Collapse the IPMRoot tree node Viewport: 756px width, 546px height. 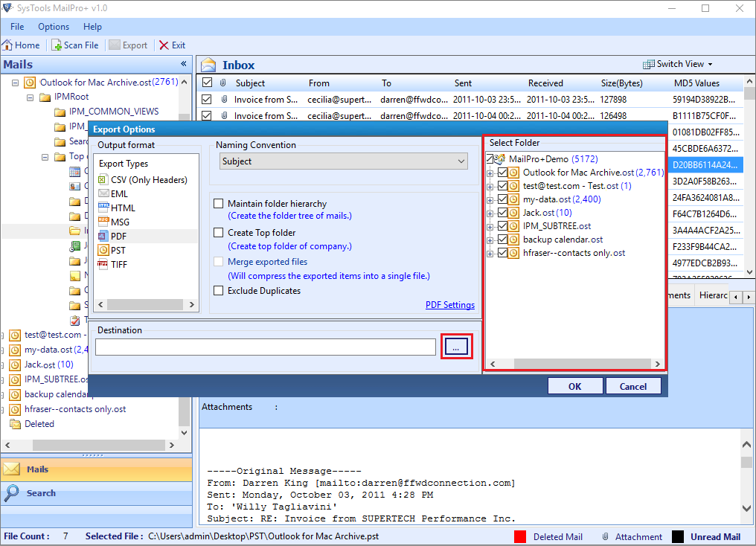pos(30,97)
